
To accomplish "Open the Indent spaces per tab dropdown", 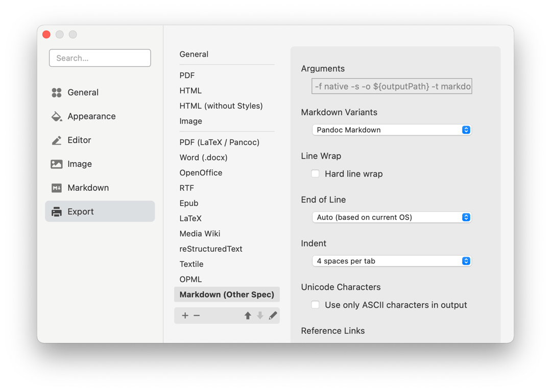I will point(391,261).
